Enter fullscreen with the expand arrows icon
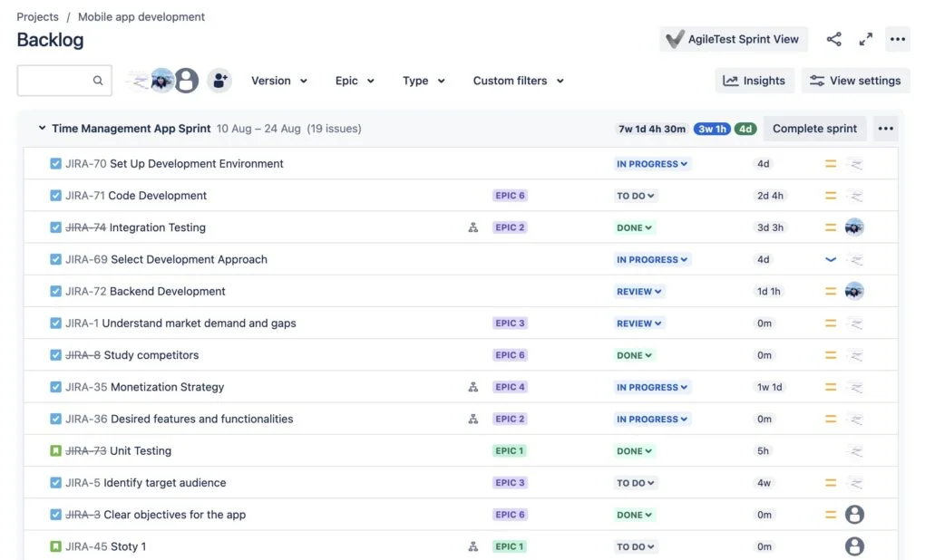Viewport: 925px width, 560px height. (x=866, y=39)
